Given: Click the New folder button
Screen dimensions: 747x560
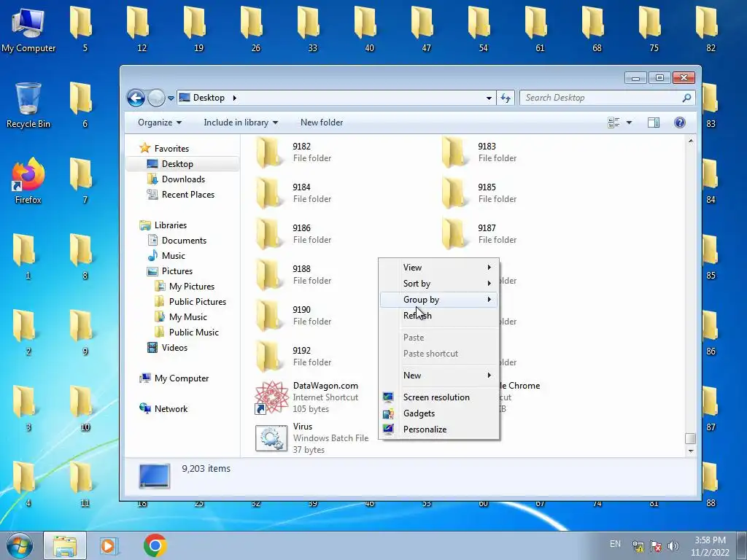Looking at the screenshot, I should point(322,122).
